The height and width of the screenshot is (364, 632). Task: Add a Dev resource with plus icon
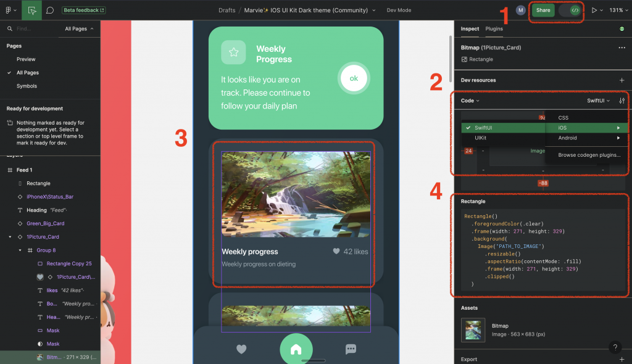tap(622, 80)
